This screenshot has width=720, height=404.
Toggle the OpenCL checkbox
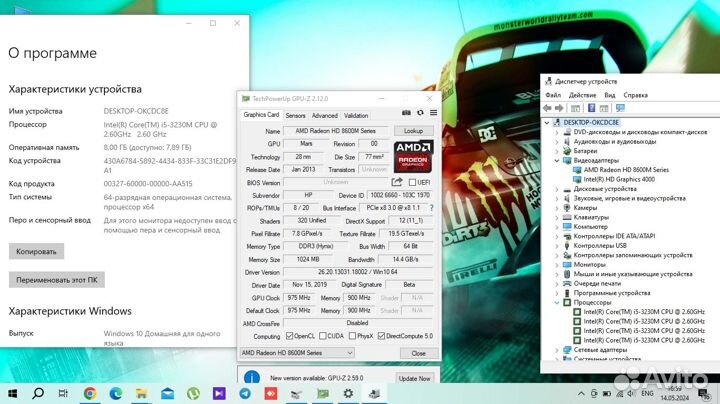pos(289,336)
